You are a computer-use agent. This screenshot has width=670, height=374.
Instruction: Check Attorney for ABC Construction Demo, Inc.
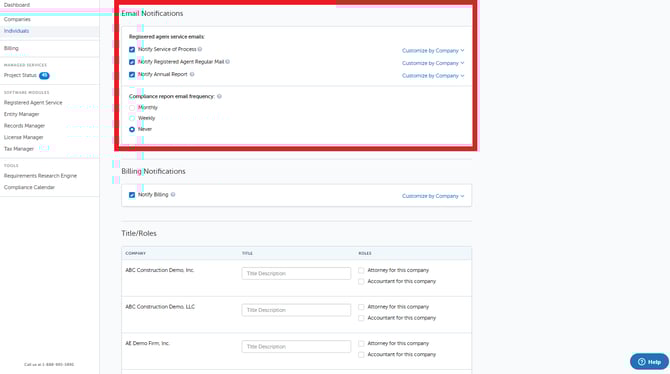[x=361, y=270]
